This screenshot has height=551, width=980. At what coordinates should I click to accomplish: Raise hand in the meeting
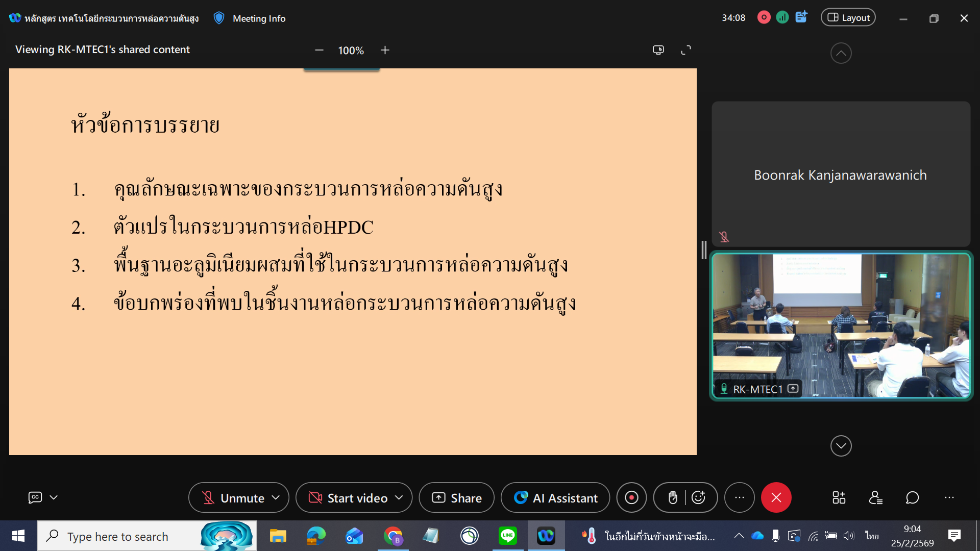(x=673, y=497)
